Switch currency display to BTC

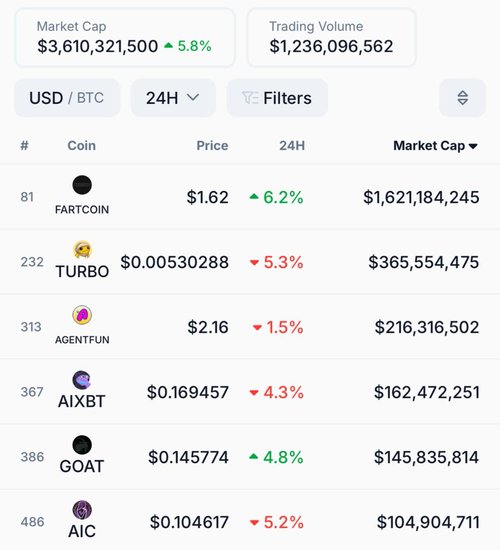90,98
